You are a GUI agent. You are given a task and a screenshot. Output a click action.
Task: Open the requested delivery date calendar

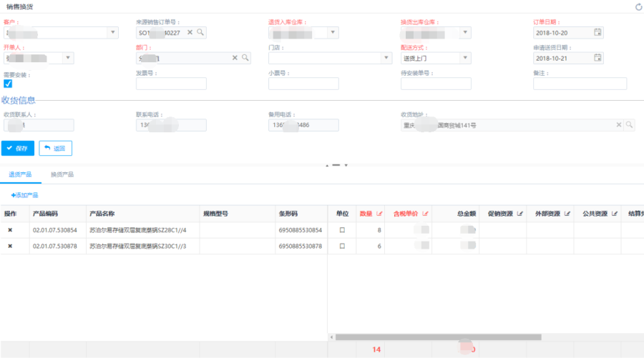(x=597, y=58)
